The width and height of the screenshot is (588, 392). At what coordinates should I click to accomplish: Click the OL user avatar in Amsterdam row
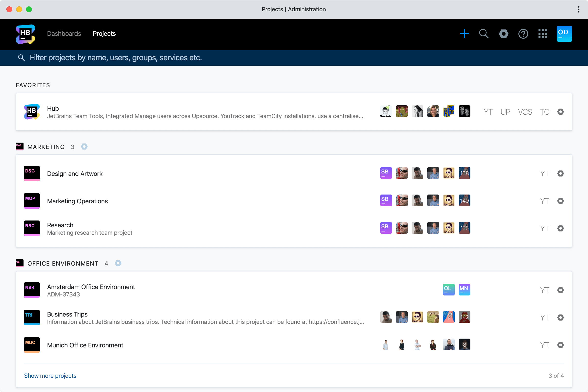click(x=449, y=290)
